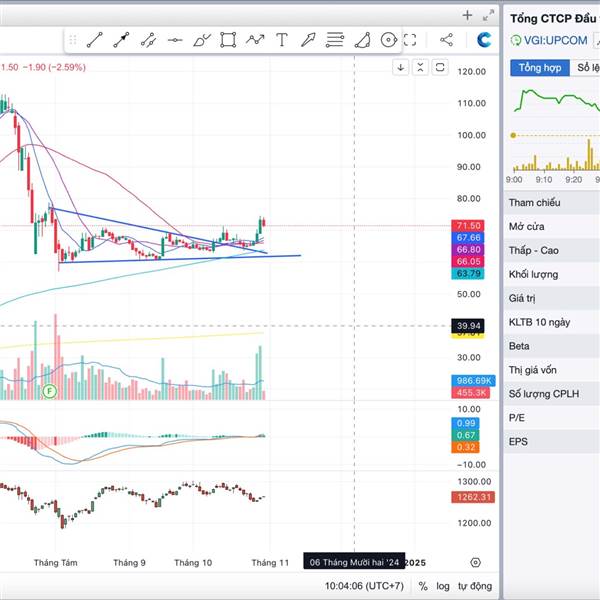Click the KLTB 10 ngày row
600x600 pixels.
[552, 322]
